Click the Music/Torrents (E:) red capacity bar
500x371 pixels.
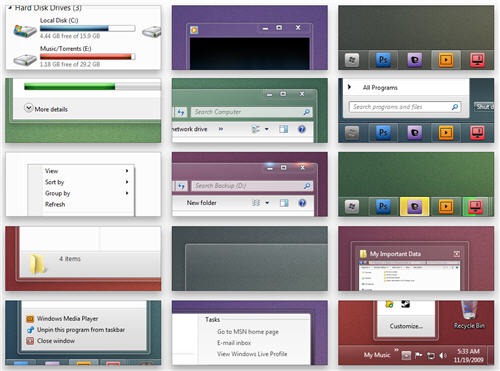point(87,57)
